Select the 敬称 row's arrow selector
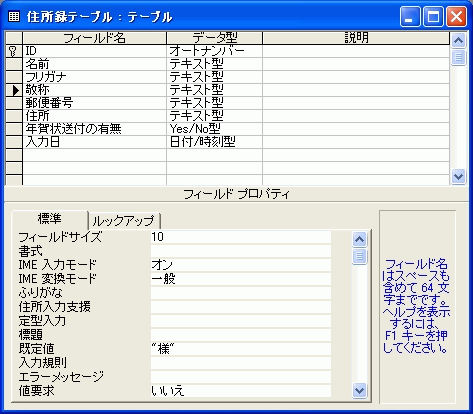 click(14, 90)
